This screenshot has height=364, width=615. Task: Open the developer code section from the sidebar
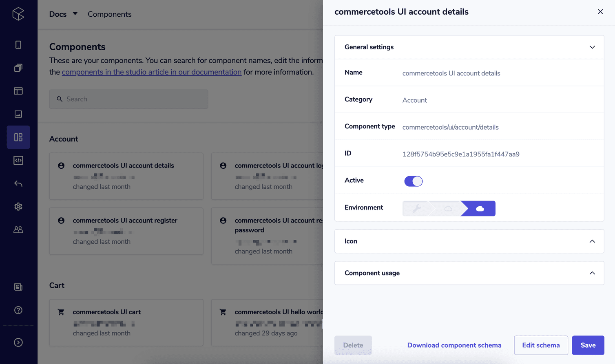click(18, 160)
